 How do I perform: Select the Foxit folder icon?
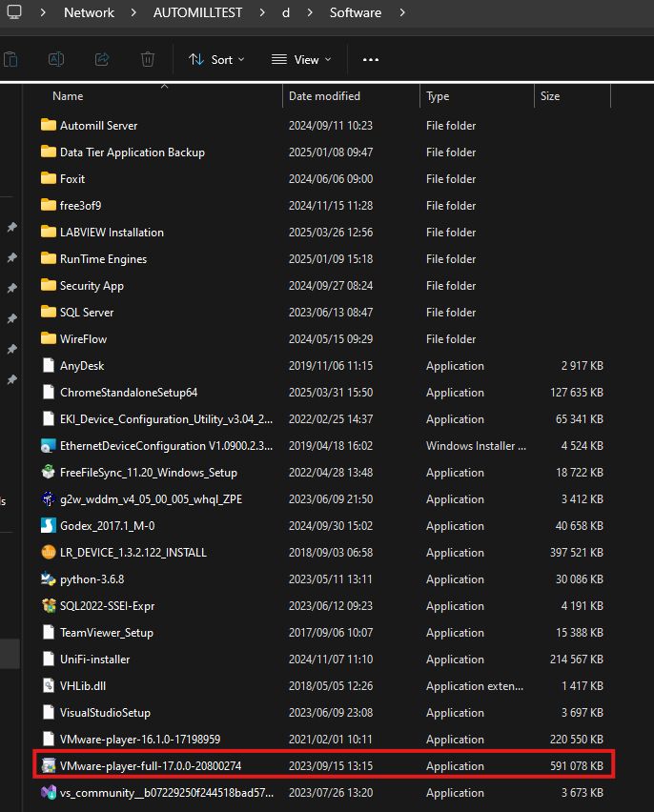[x=49, y=178]
